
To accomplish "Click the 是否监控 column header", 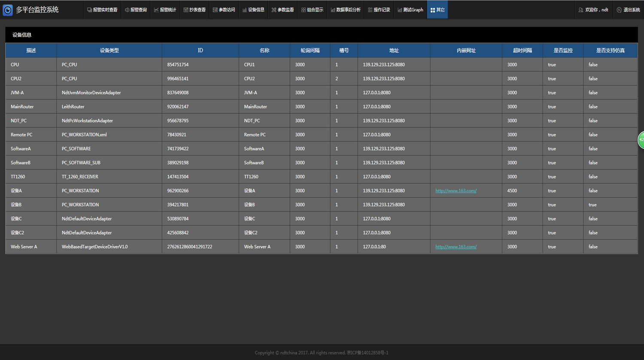I will click(x=563, y=51).
